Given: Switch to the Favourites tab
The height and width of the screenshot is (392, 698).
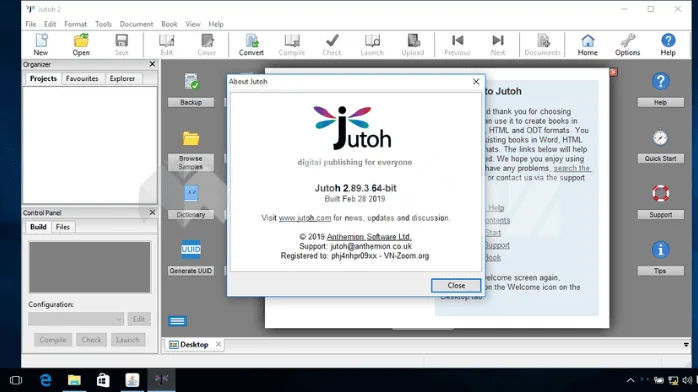Looking at the screenshot, I should [82, 78].
